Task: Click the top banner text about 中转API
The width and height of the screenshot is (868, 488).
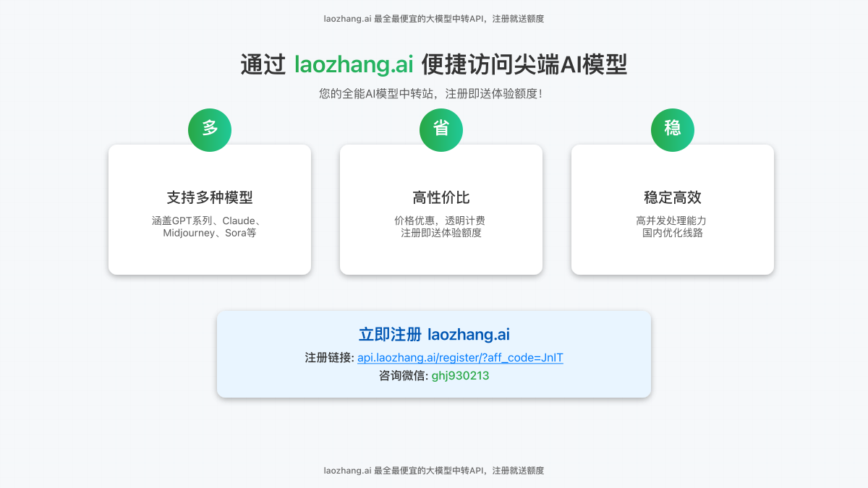Action: tap(434, 19)
